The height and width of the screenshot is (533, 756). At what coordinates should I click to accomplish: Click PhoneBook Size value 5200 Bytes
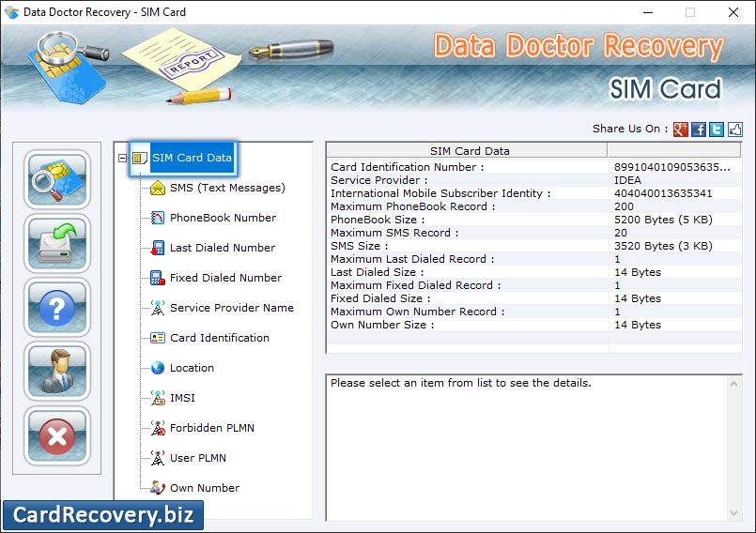663,220
